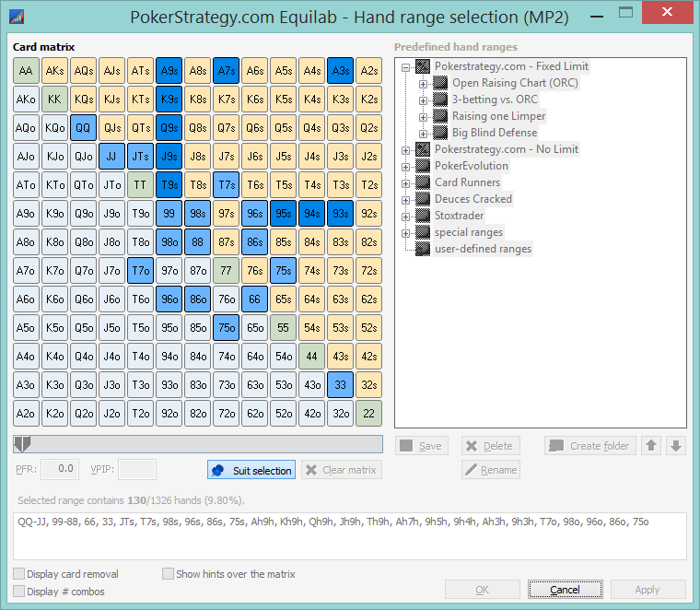Enable Show hints over the matrix
Viewport: 700px width, 610px height.
tap(168, 574)
